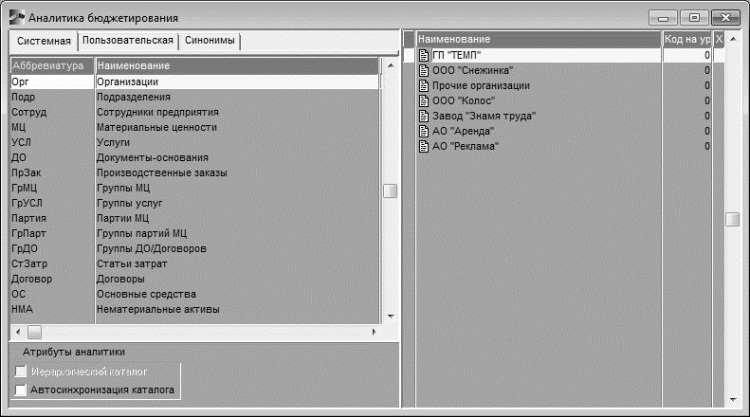
Task: Click the Аббревиатура column header
Action: click(52, 66)
